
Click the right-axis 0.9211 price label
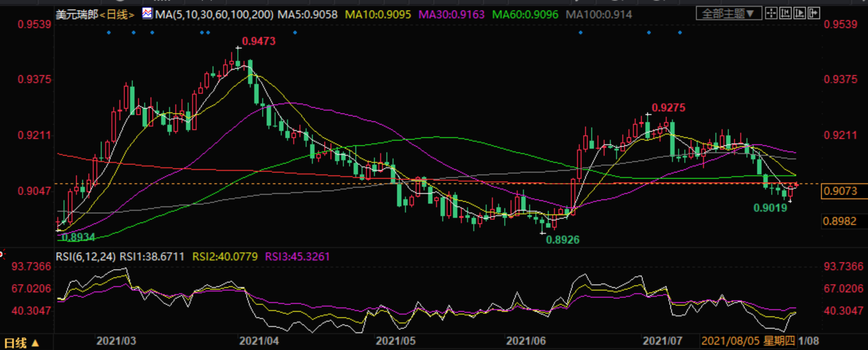point(840,135)
